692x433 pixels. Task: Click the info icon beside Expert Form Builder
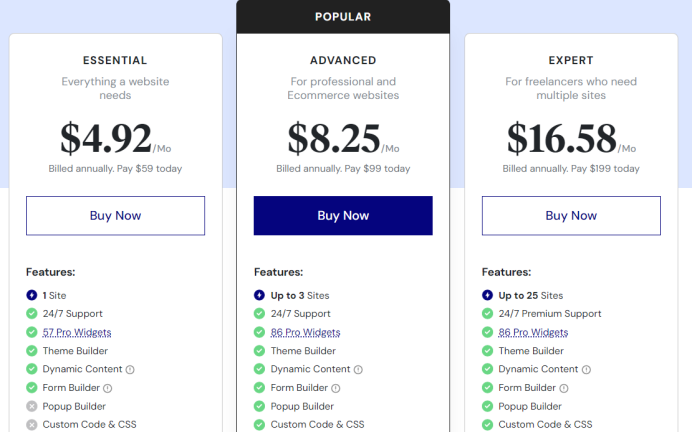[x=564, y=388]
